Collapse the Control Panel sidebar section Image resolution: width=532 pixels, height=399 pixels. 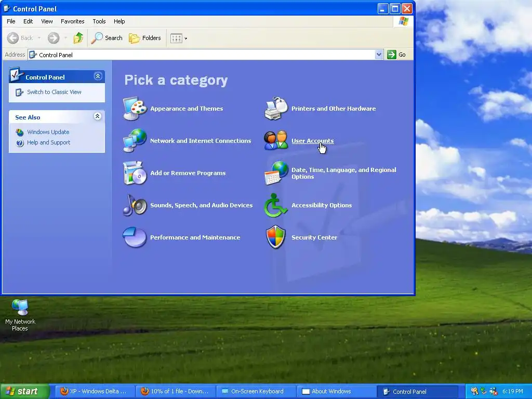(x=98, y=76)
